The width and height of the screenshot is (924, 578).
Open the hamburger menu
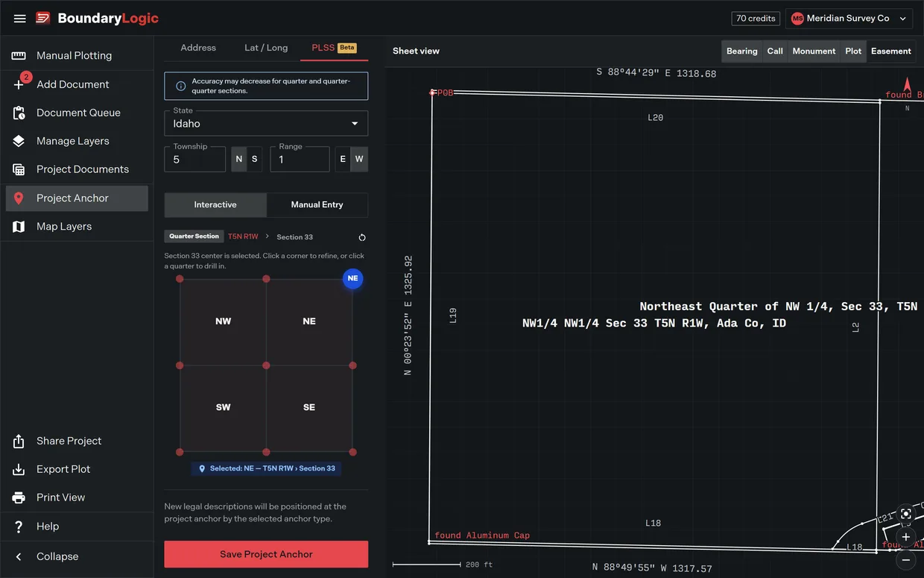19,18
